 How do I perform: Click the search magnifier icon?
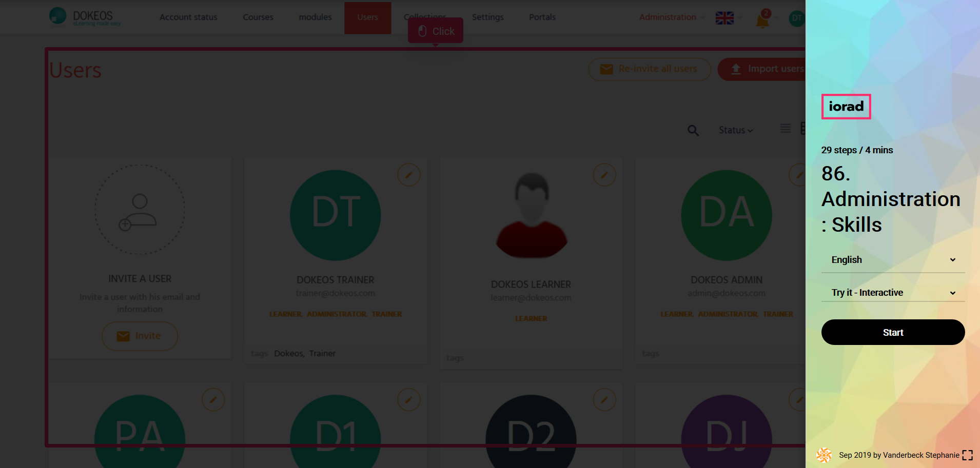coord(693,131)
